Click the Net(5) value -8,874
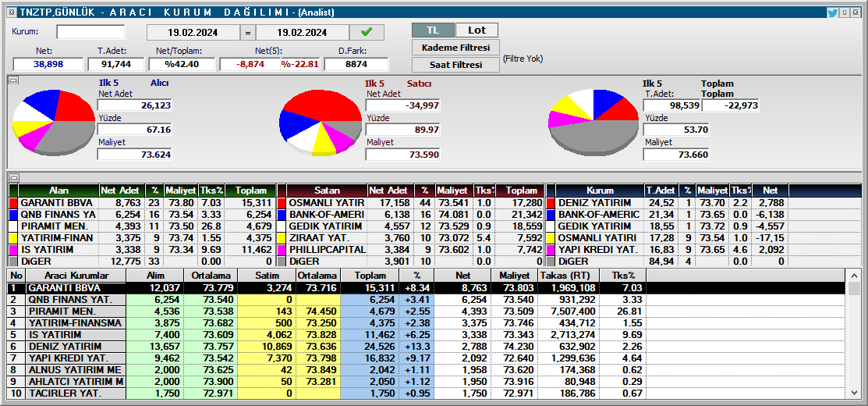The height and width of the screenshot is (406, 868). point(250,64)
